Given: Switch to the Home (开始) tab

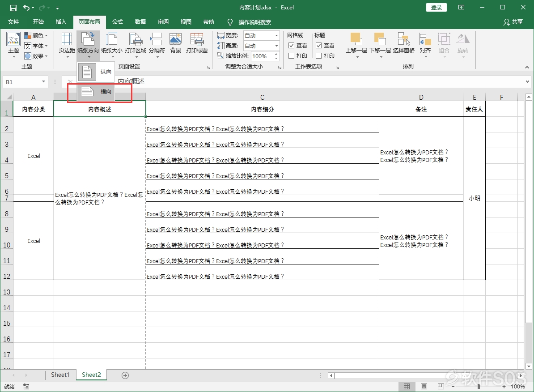Looking at the screenshot, I should coord(38,22).
